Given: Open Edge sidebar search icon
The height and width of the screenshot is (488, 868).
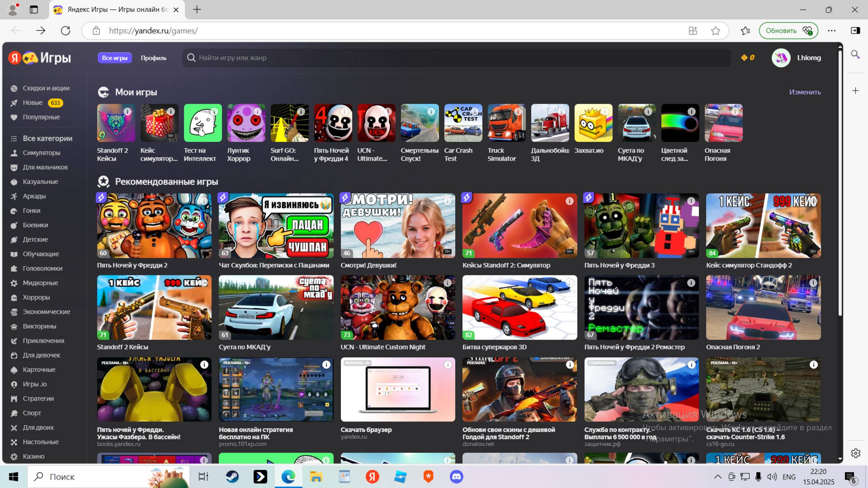Looking at the screenshot, I should [x=855, y=55].
